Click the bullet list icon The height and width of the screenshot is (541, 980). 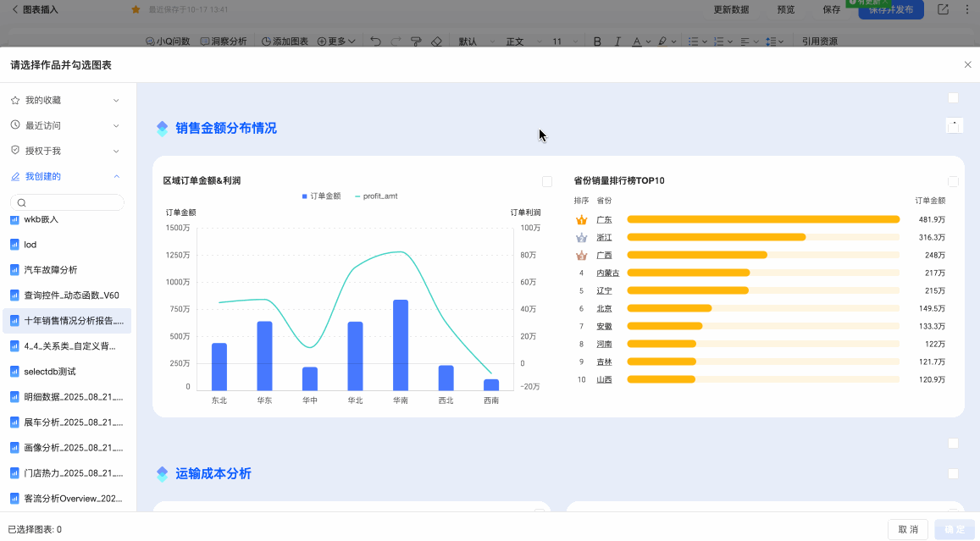pyautogui.click(x=693, y=41)
